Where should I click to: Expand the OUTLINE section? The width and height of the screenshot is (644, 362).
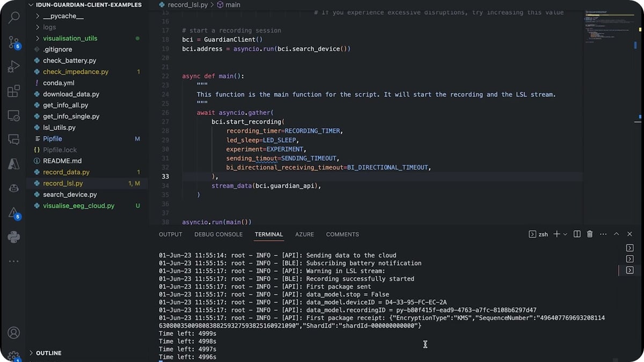[48, 353]
